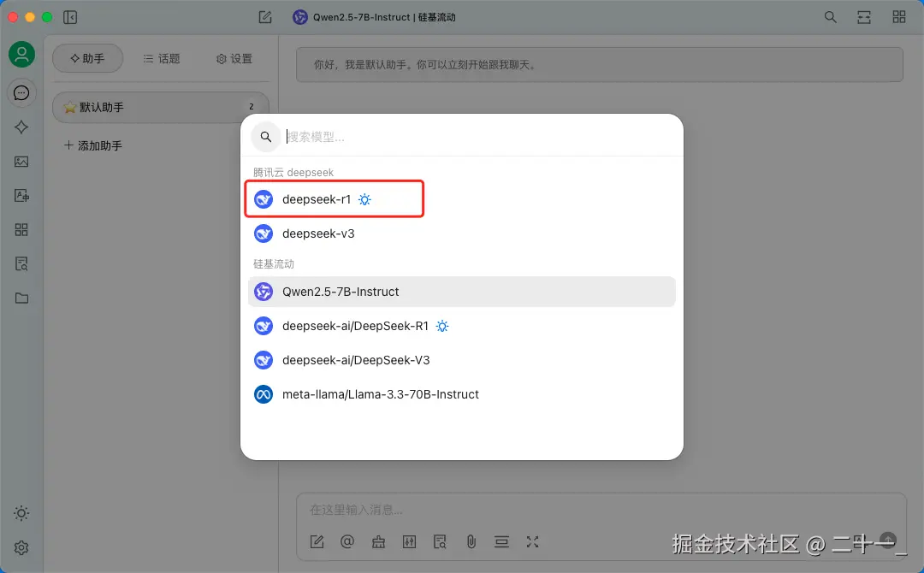Select the Qwen2.5-7B-Instruct model
The width and height of the screenshot is (924, 573).
click(x=461, y=292)
